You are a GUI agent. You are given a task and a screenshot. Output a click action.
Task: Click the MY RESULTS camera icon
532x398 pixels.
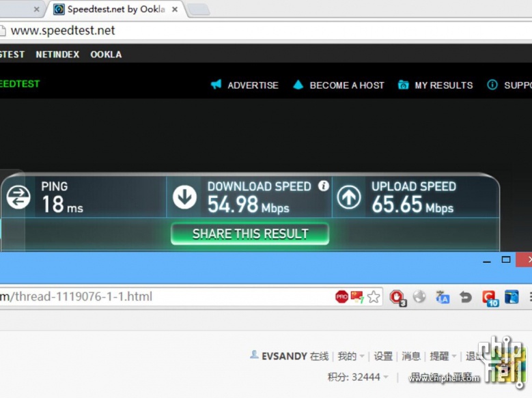click(403, 85)
